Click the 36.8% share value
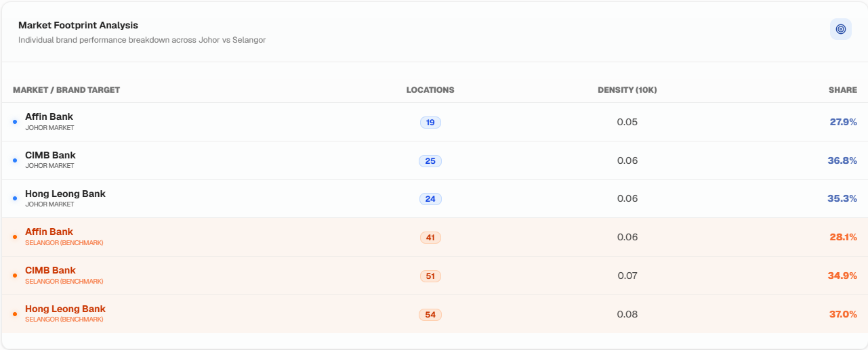The width and height of the screenshot is (868, 350). (x=842, y=160)
